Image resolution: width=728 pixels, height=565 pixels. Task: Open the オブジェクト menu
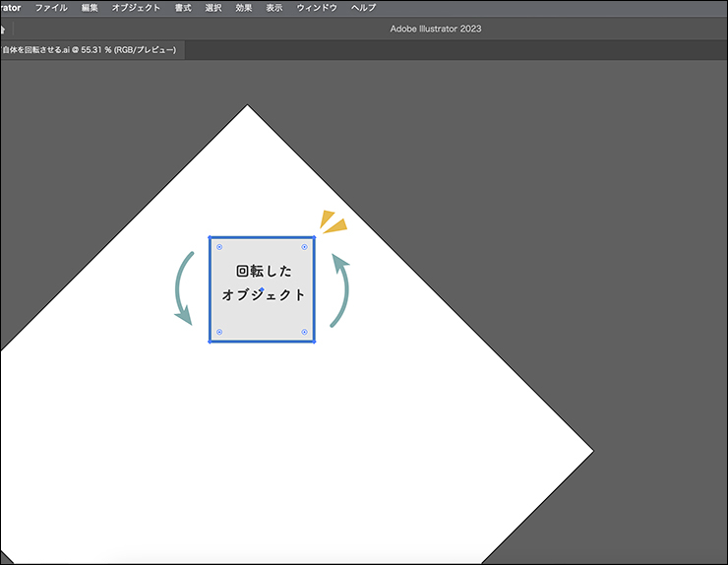click(136, 7)
